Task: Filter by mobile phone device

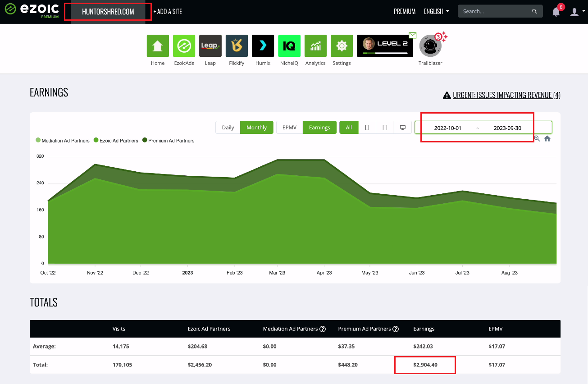Action: tap(367, 128)
